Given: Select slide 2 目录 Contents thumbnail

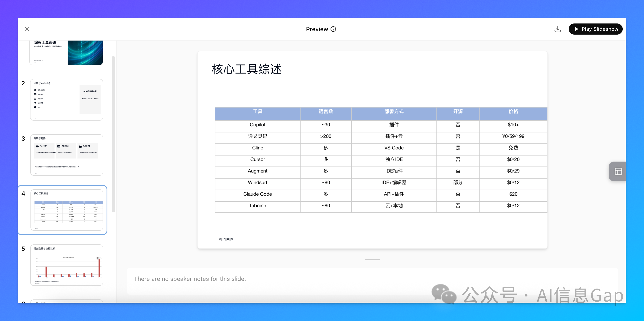Looking at the screenshot, I should 66,100.
